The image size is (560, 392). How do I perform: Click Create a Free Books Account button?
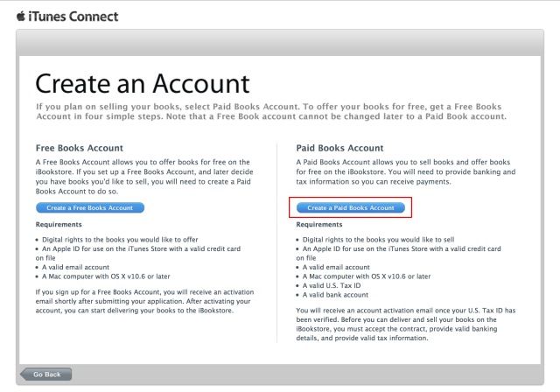[x=90, y=207]
